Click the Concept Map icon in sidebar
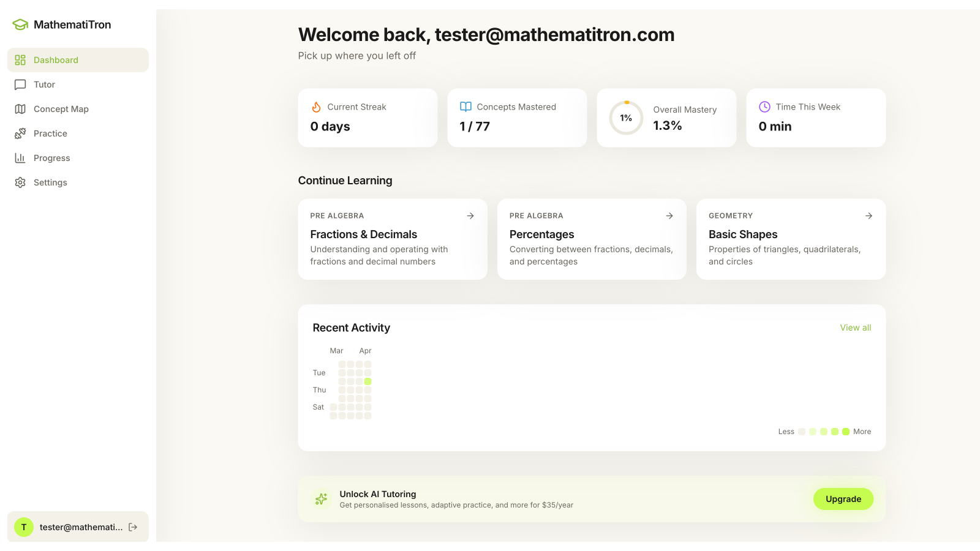The height and width of the screenshot is (551, 980). click(20, 109)
